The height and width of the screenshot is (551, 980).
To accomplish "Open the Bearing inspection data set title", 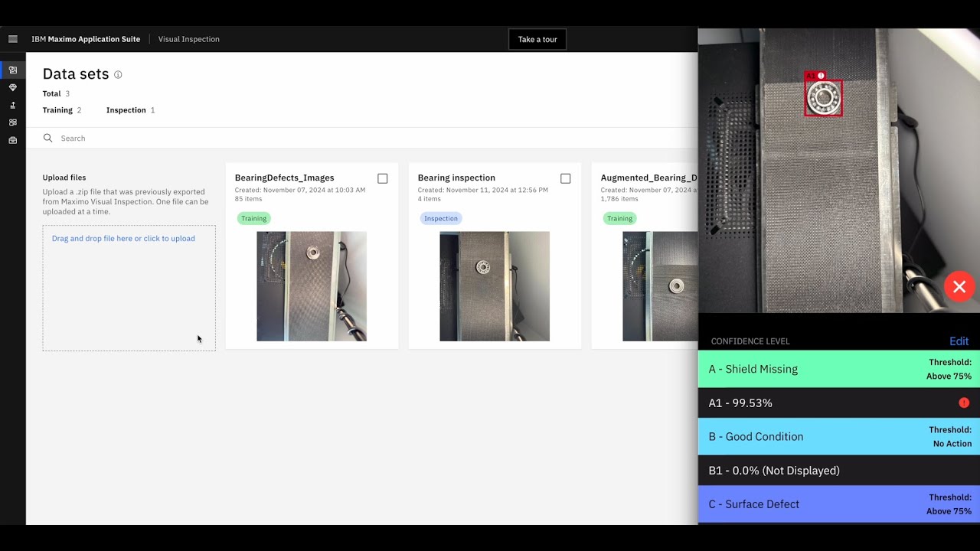I will tap(456, 178).
